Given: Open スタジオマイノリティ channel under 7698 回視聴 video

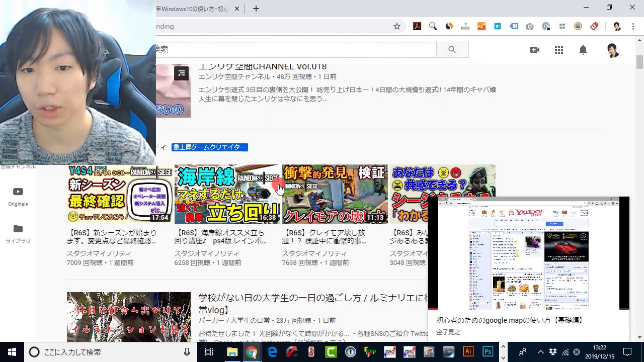Looking at the screenshot, I should tap(314, 253).
